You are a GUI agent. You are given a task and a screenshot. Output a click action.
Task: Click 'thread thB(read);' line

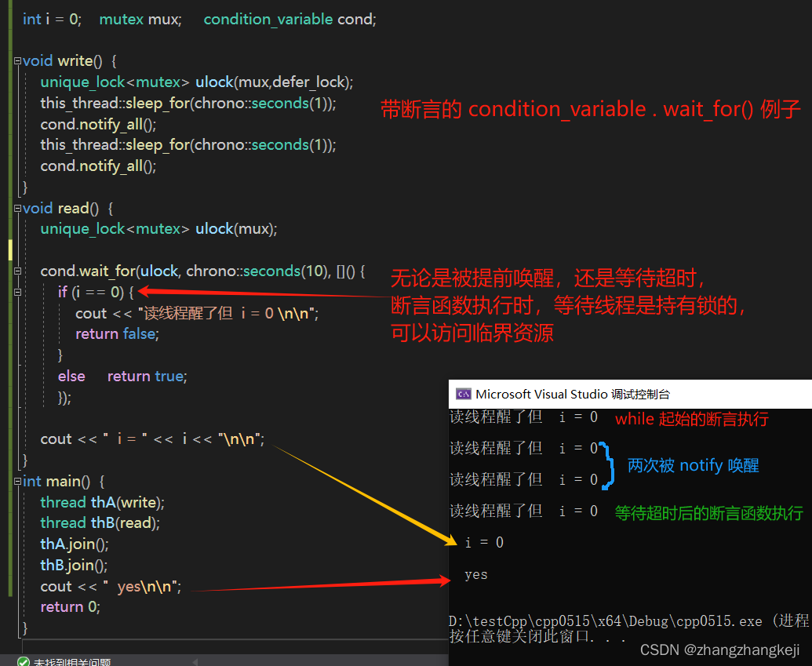100,523
